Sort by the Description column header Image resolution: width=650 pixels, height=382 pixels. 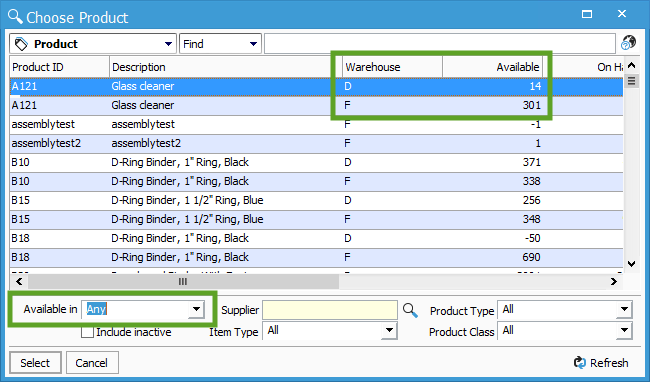226,67
